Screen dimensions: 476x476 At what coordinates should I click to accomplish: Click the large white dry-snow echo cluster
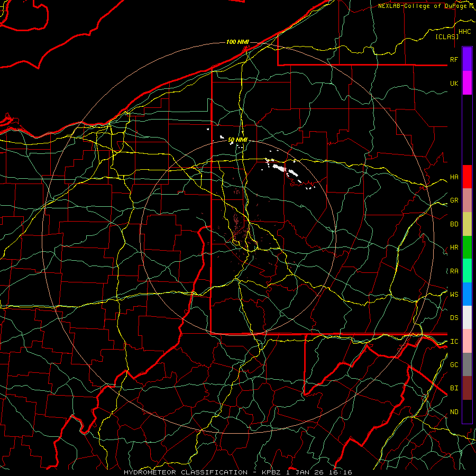tap(279, 167)
